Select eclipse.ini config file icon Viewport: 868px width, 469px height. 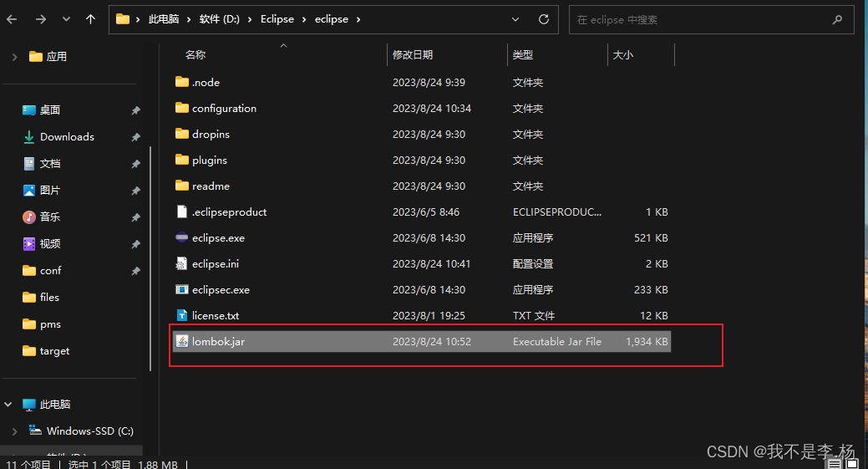181,263
